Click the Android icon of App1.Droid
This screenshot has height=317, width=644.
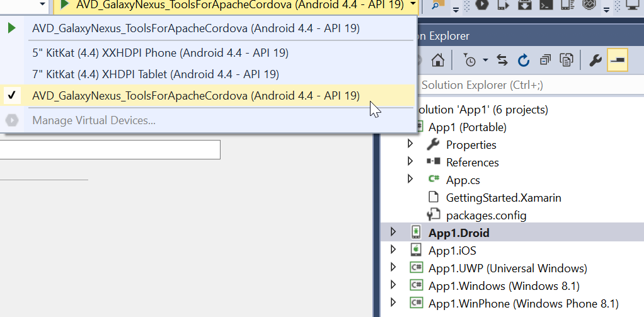click(x=416, y=233)
